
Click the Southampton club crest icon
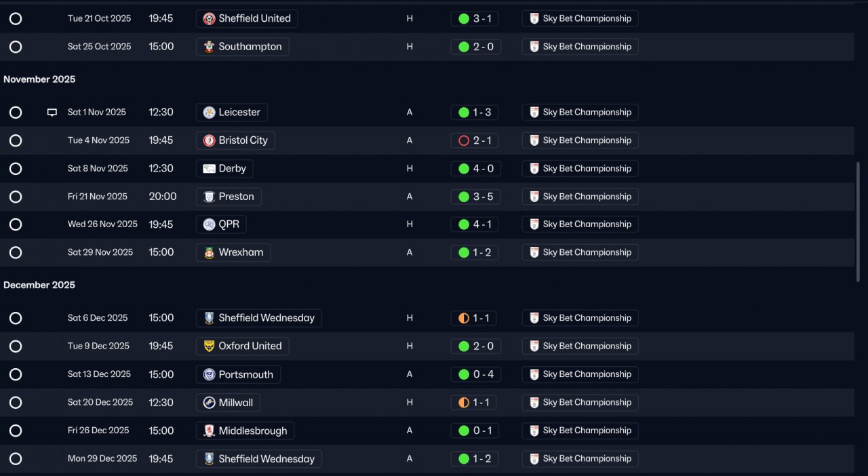click(210, 47)
